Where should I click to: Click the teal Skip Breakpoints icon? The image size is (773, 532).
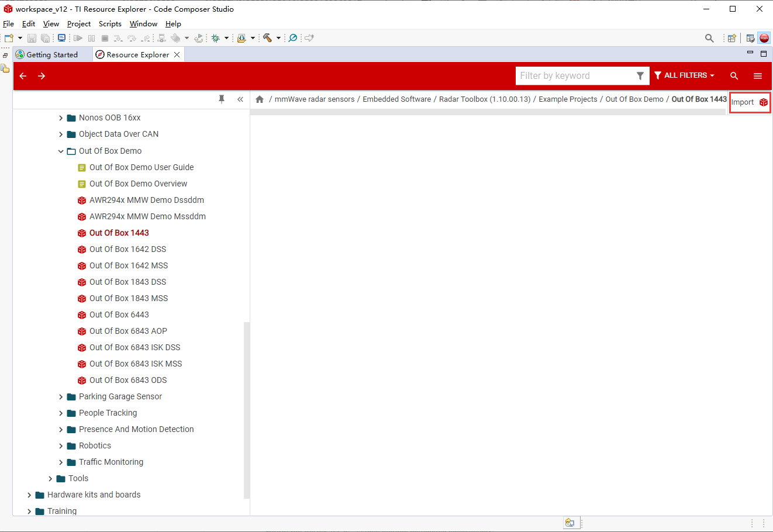point(293,38)
